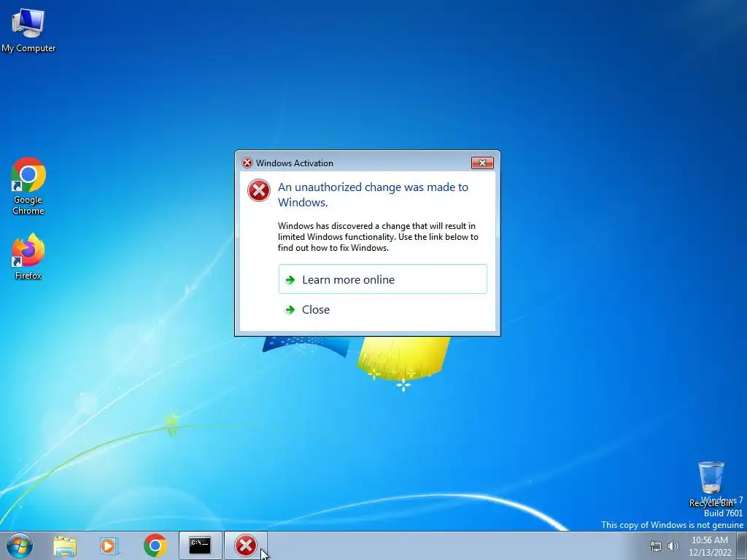
Task: Click the green arrow beside Learn more online
Action: point(290,280)
